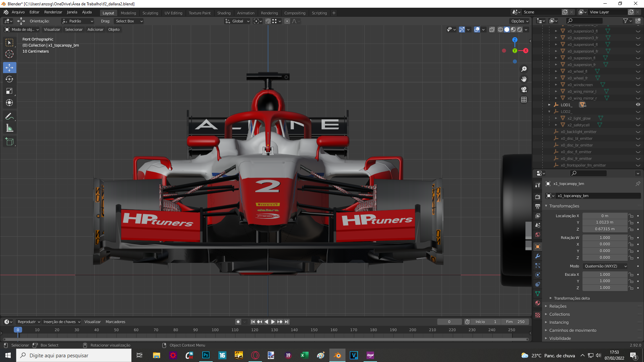Activate the Rotate tool
This screenshot has height=362, width=644.
tap(9, 79)
